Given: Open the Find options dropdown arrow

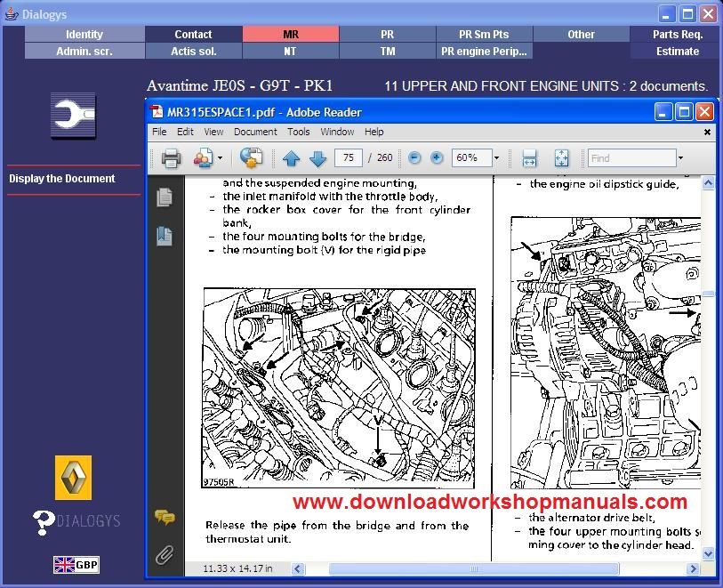Looking at the screenshot, I should [680, 158].
